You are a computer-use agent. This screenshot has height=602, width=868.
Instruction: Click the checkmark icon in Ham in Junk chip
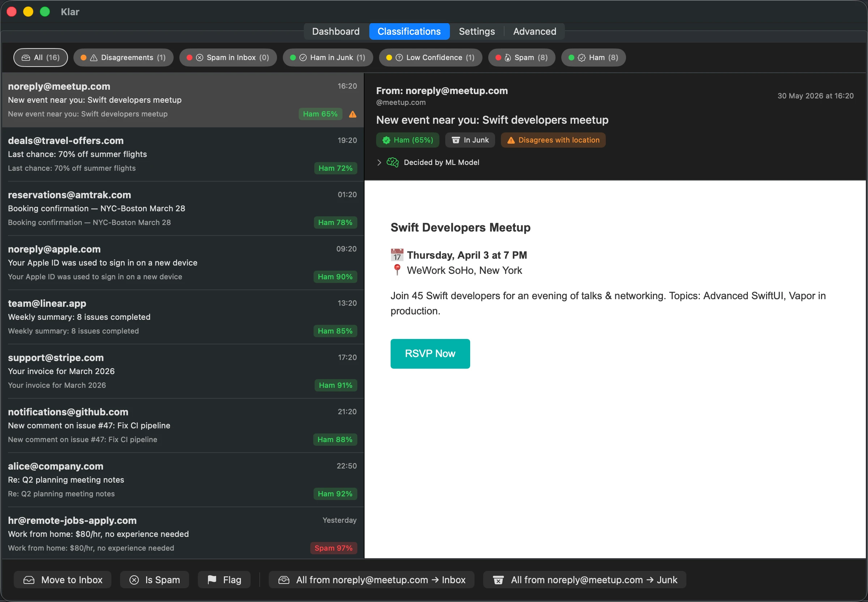(303, 58)
